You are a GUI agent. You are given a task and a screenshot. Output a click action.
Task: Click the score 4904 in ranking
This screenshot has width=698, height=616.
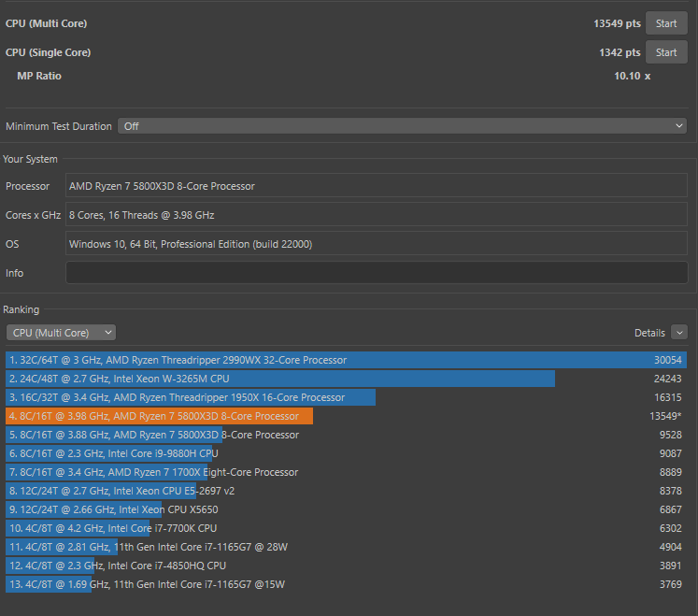pyautogui.click(x=670, y=547)
